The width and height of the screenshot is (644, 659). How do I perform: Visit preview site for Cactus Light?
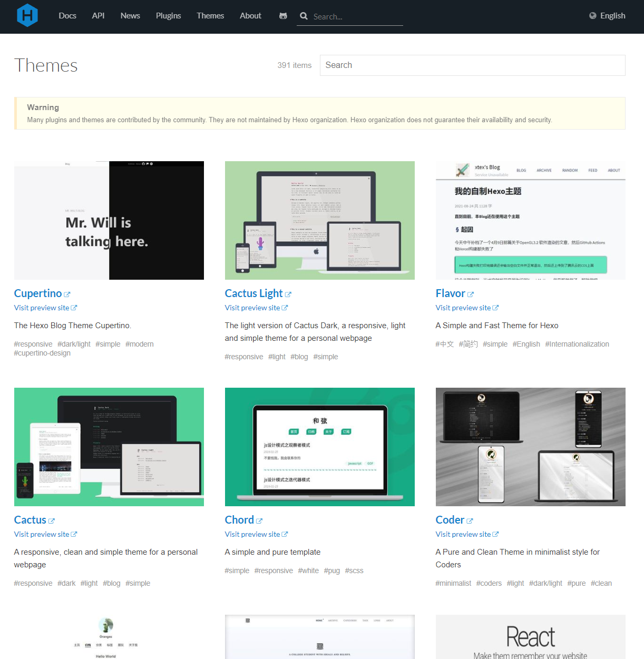coord(252,308)
